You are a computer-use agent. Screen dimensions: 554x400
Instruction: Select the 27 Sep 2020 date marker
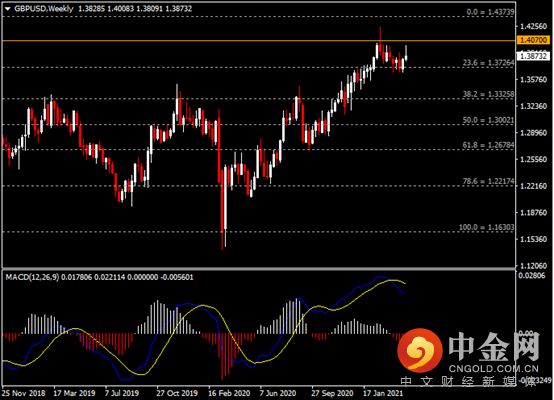point(332,393)
